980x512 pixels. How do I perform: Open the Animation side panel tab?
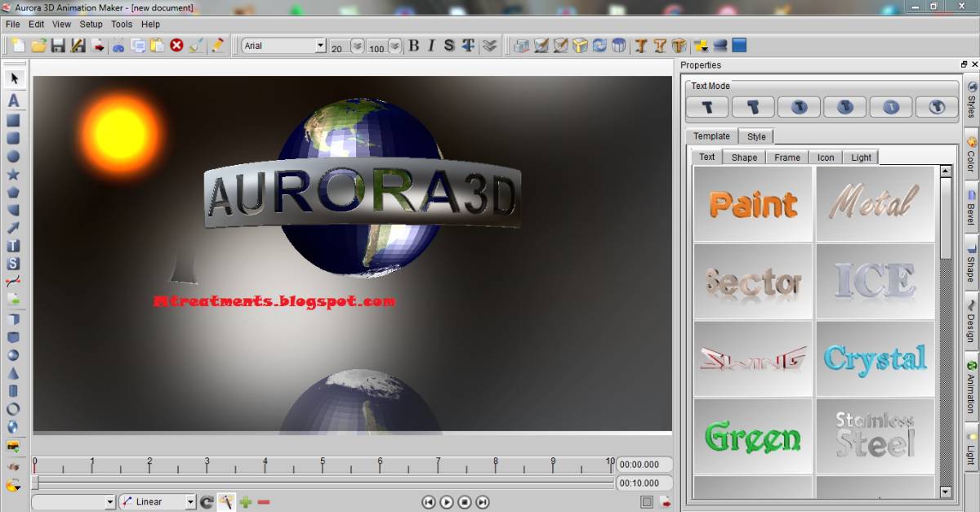click(x=971, y=386)
